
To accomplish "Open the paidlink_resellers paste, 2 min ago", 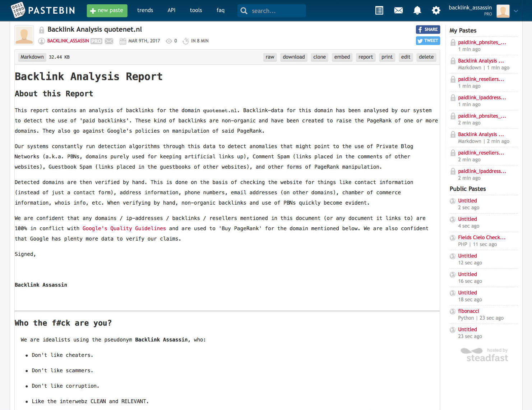I will point(481,153).
